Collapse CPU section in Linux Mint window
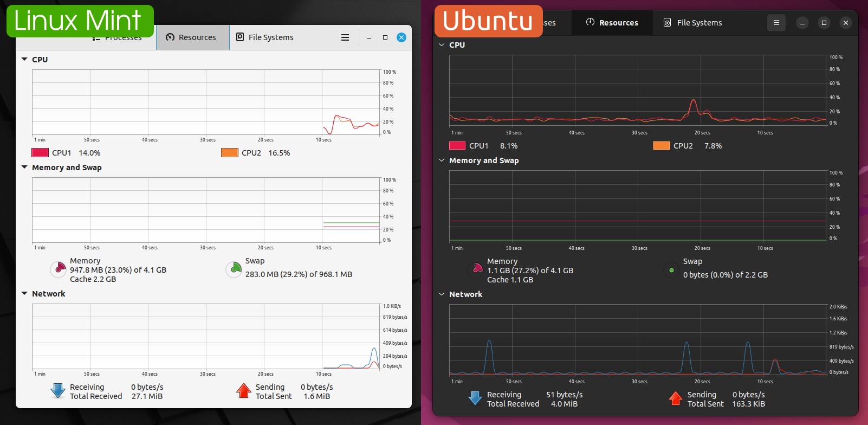Image resolution: width=868 pixels, height=425 pixels. [24, 59]
